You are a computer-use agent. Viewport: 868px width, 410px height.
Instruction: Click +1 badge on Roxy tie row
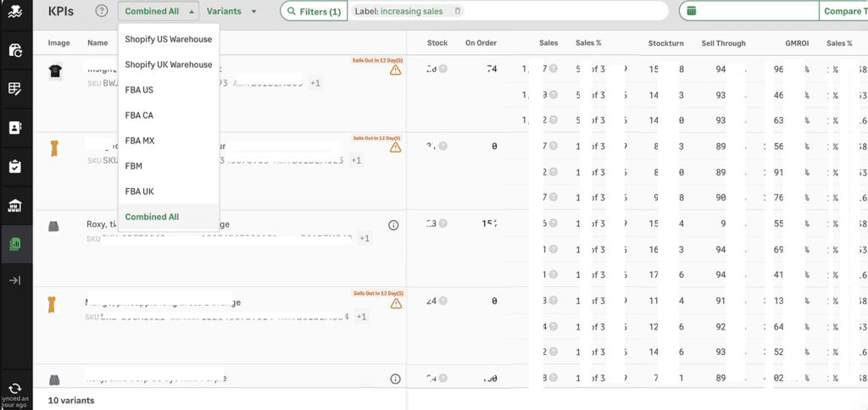364,239
